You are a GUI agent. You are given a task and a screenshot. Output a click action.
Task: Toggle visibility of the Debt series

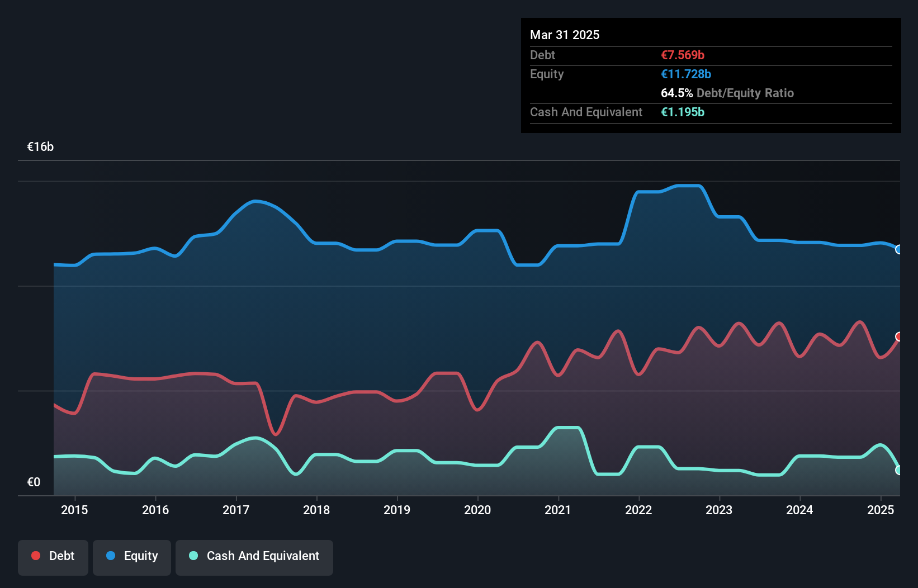point(53,556)
